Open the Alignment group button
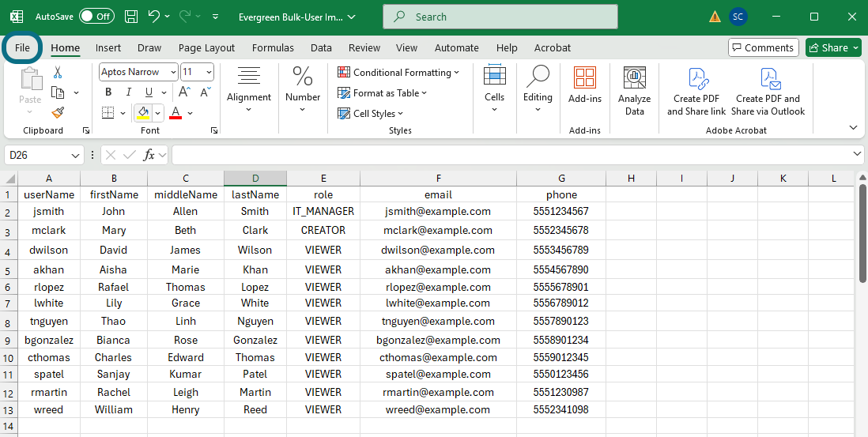 tap(249, 89)
